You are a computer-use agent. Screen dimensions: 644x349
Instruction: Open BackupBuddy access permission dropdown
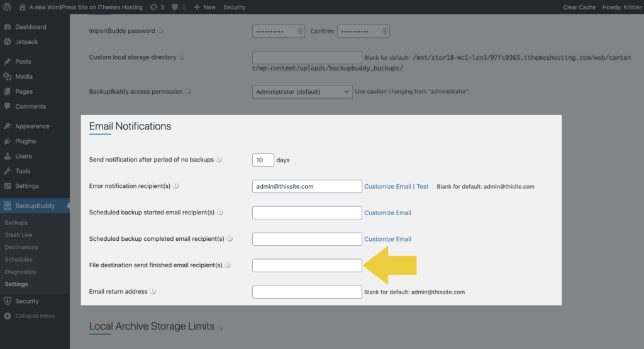pos(303,92)
